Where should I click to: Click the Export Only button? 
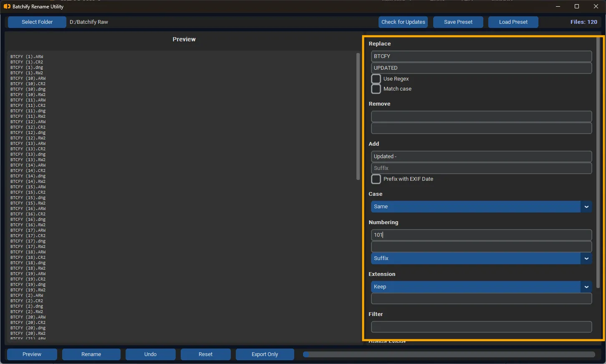point(265,354)
